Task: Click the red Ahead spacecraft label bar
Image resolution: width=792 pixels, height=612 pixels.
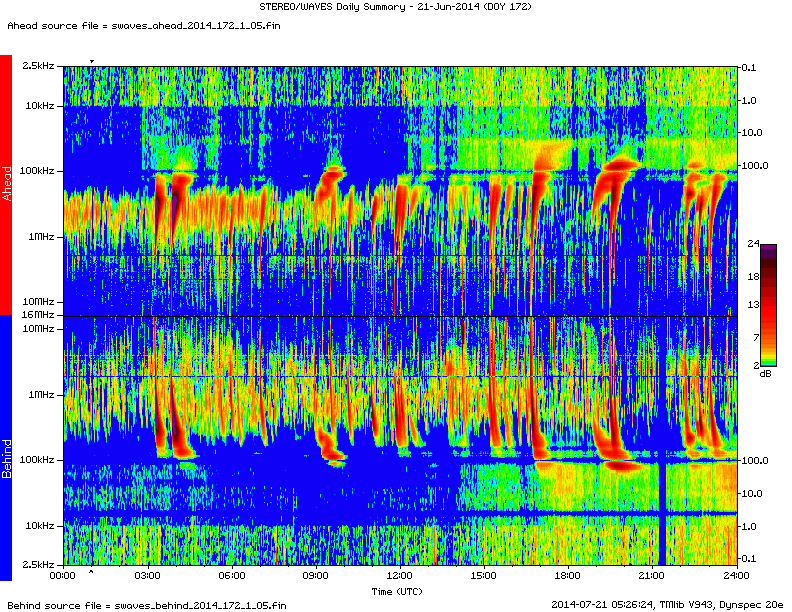Action: (x=6, y=185)
